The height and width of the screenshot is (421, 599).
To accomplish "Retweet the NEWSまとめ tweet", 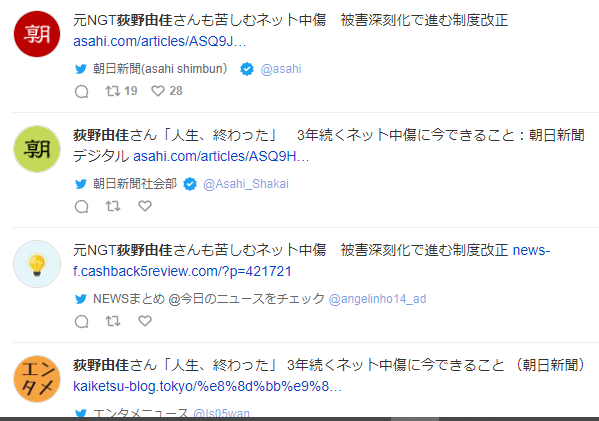I will click(x=113, y=321).
